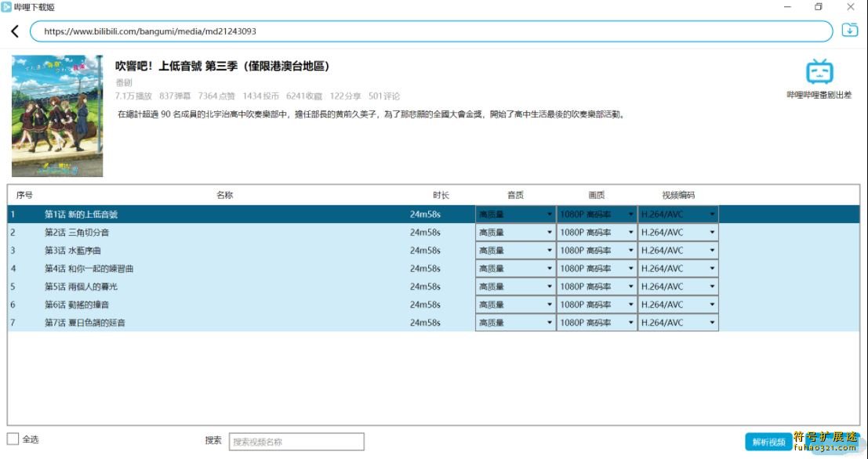Minimize the 哔哩下载姬 window

pyautogui.click(x=788, y=6)
